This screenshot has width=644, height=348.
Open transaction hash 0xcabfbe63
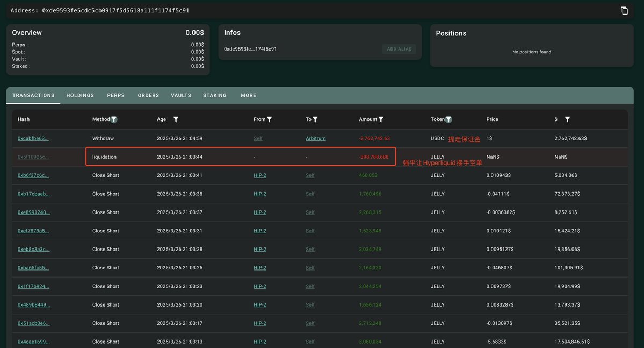[33, 138]
